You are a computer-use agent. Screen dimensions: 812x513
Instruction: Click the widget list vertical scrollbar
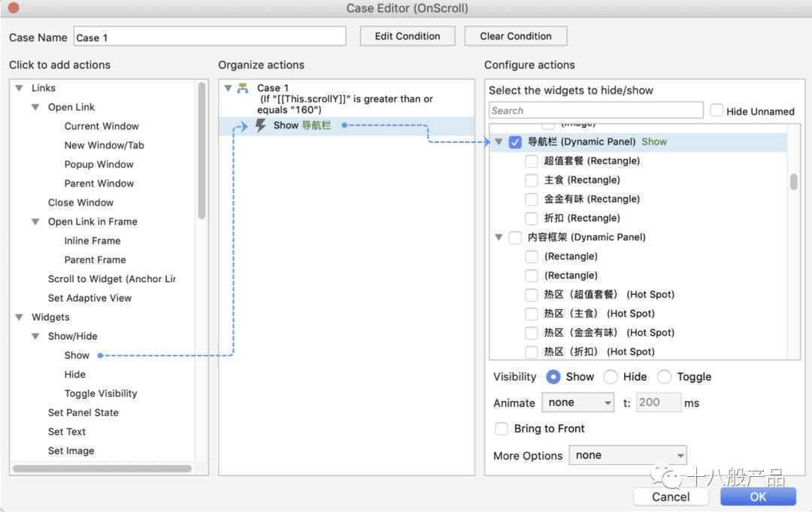point(793,181)
